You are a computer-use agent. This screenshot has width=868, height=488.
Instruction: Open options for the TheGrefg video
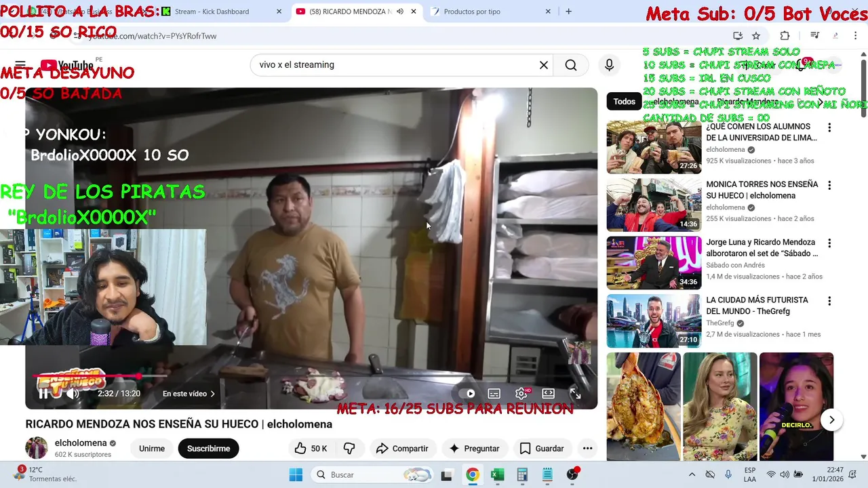pyautogui.click(x=829, y=301)
